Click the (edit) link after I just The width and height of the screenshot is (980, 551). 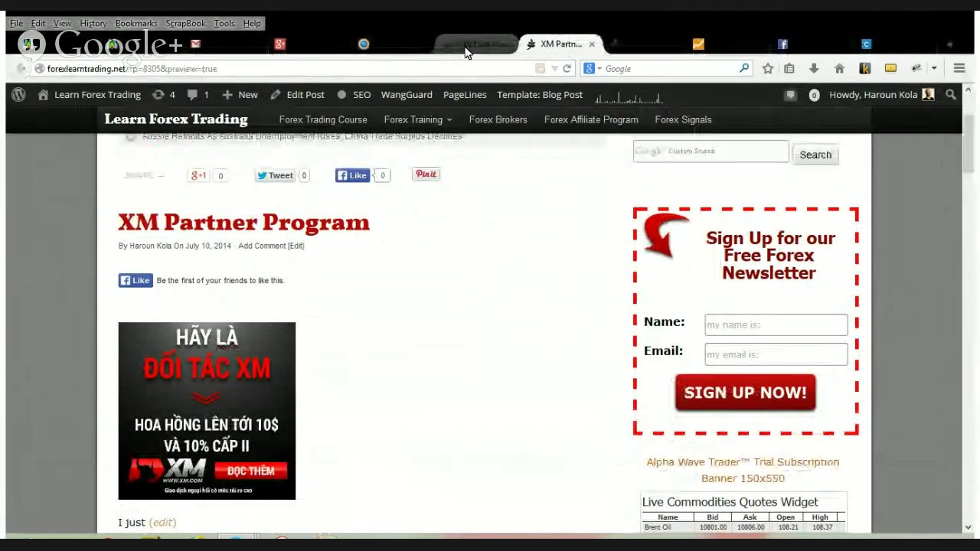click(162, 522)
